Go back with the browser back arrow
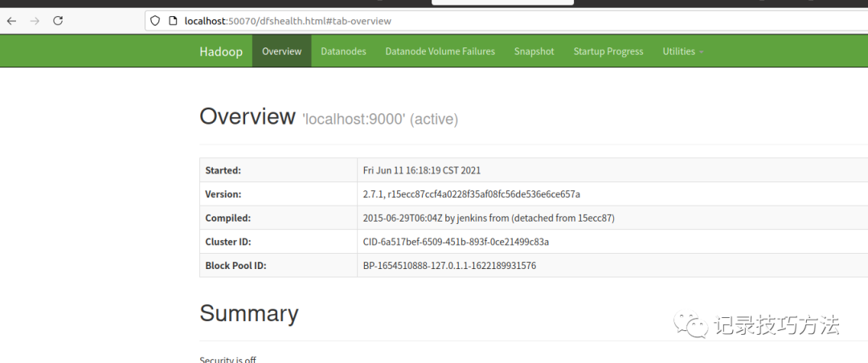 [x=11, y=21]
